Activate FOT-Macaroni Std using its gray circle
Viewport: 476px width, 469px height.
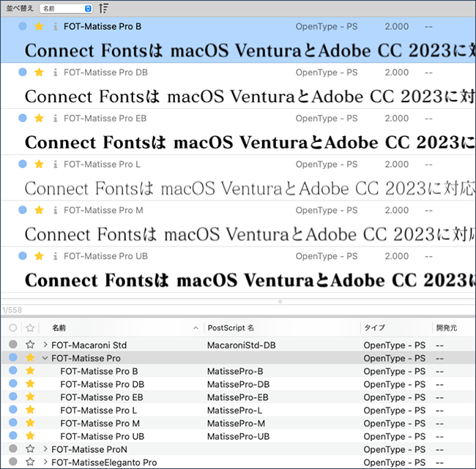click(13, 345)
